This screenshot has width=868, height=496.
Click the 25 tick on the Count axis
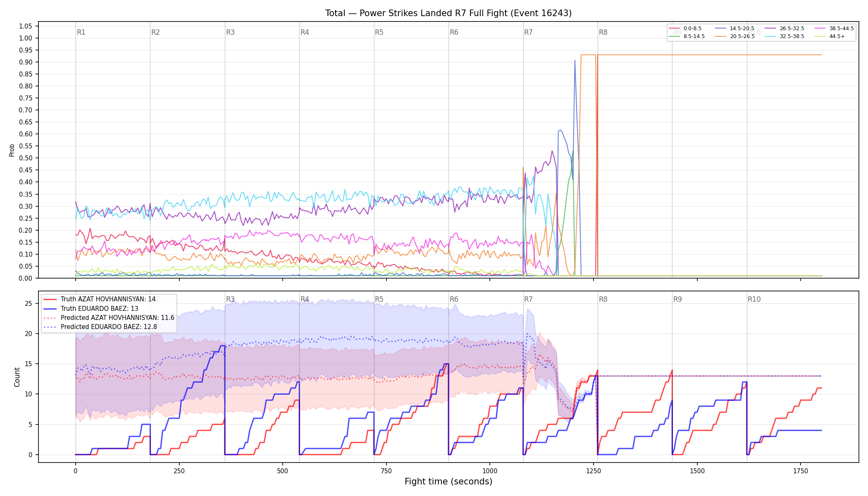tap(28, 303)
